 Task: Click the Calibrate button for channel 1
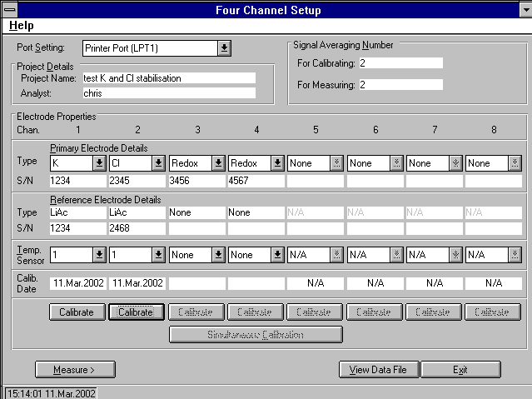77,312
